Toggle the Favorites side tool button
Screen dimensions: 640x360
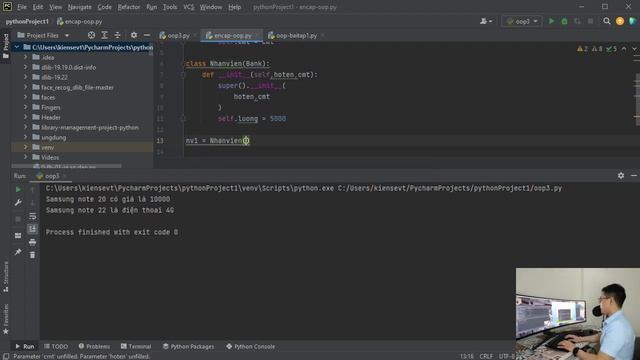tap(6, 320)
